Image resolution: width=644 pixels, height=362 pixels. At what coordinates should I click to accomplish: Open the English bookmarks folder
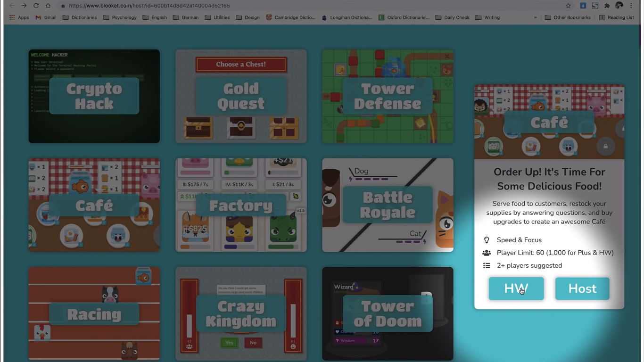155,17
